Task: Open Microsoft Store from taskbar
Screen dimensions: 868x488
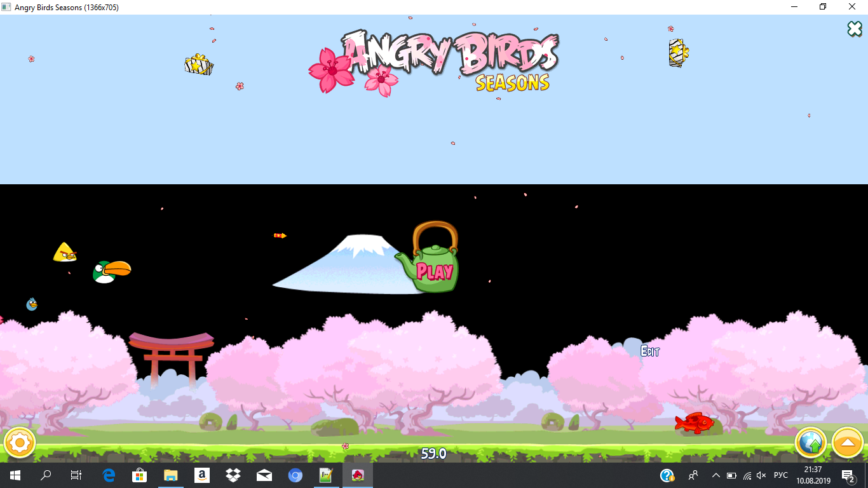Action: pyautogui.click(x=140, y=475)
